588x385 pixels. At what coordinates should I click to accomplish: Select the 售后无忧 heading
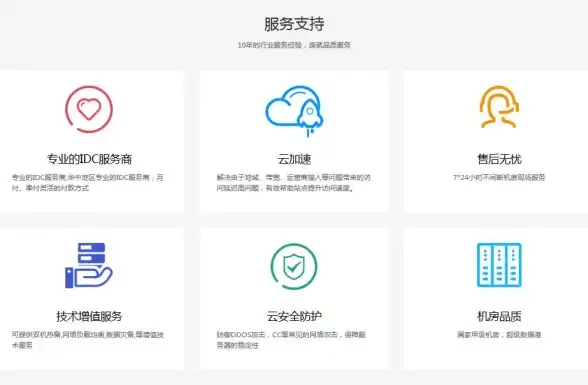[499, 159]
